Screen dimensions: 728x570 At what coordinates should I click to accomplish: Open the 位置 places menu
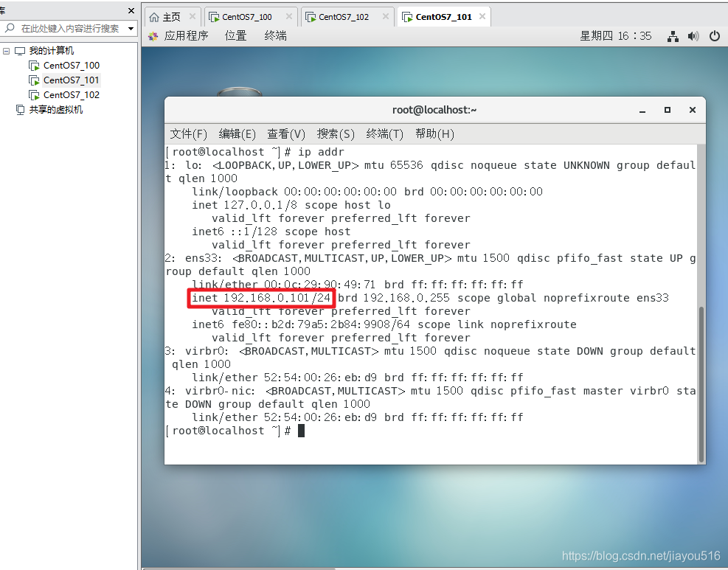tap(236, 35)
